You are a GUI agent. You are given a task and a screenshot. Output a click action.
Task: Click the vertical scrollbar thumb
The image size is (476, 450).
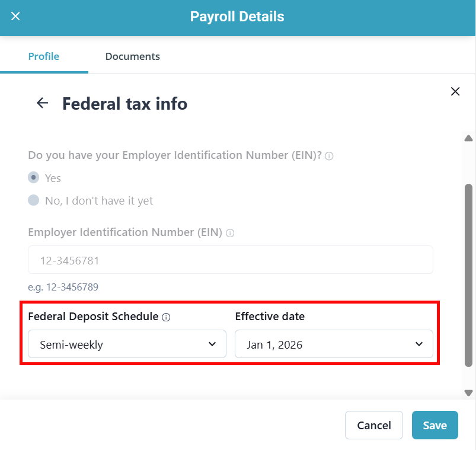(x=468, y=273)
